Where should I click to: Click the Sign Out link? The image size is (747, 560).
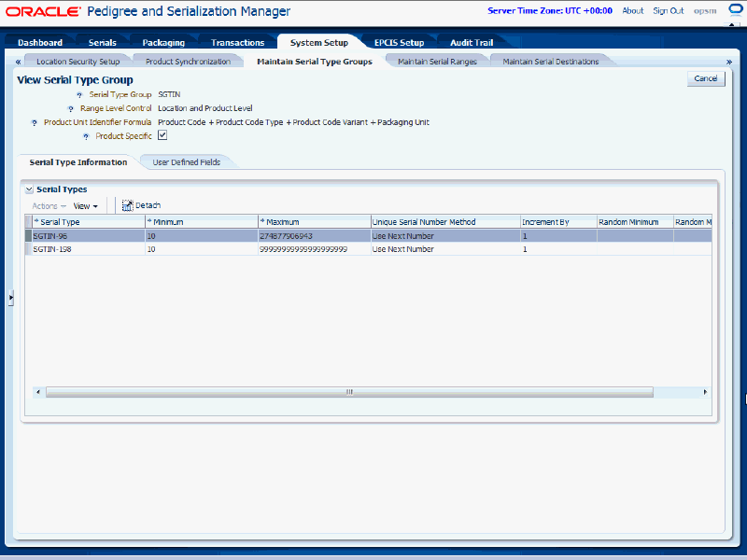point(668,10)
